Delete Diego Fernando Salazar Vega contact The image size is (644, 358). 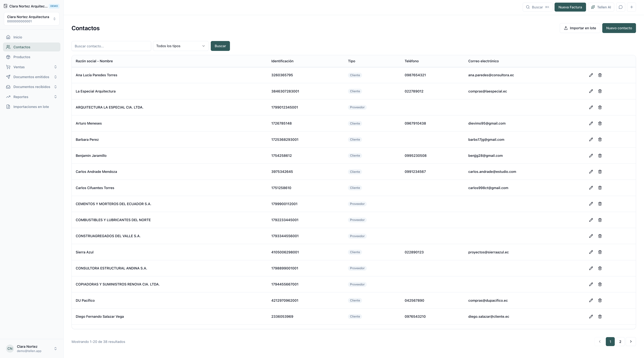tap(600, 316)
